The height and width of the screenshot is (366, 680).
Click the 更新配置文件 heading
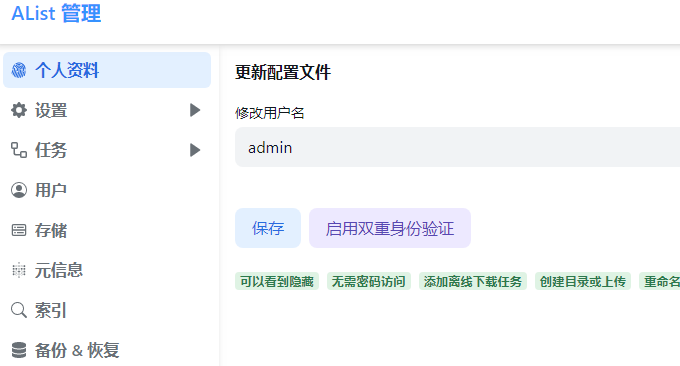pos(283,72)
